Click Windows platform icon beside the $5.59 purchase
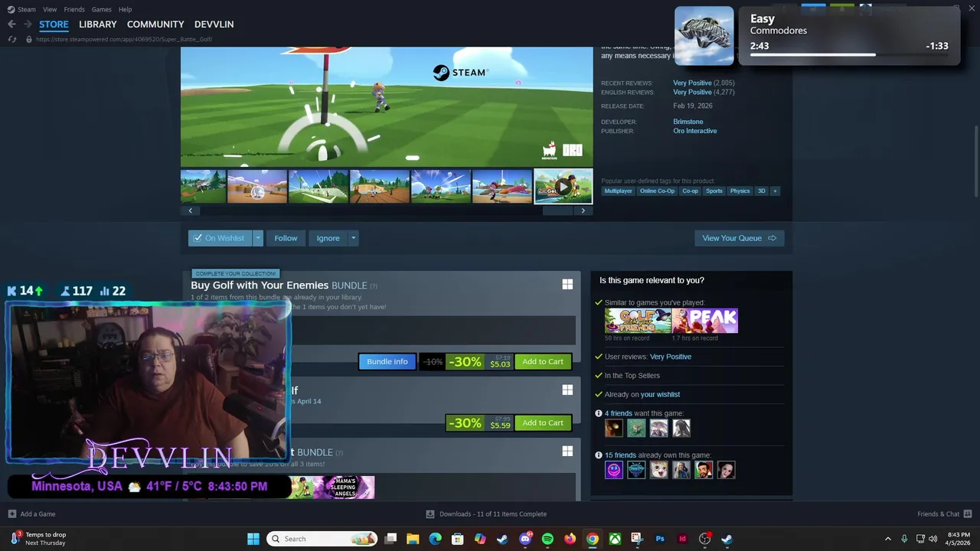This screenshot has height=551, width=980. [x=567, y=390]
